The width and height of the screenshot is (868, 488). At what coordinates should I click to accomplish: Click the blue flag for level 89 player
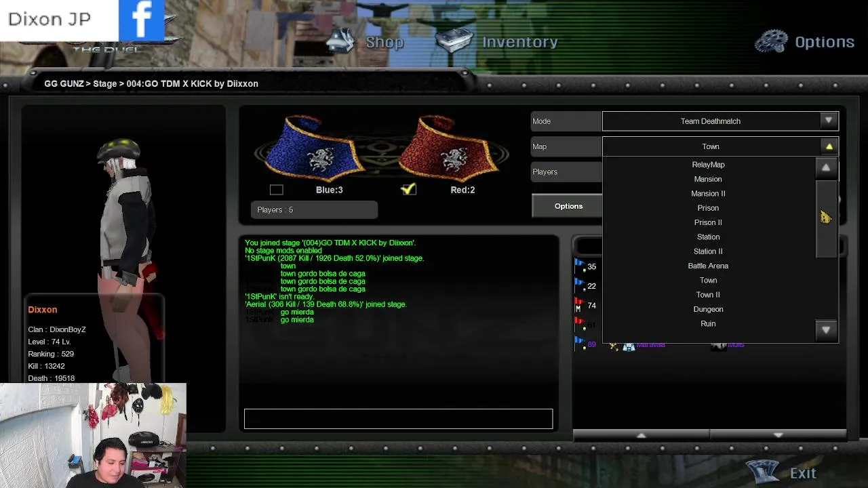[x=579, y=344]
